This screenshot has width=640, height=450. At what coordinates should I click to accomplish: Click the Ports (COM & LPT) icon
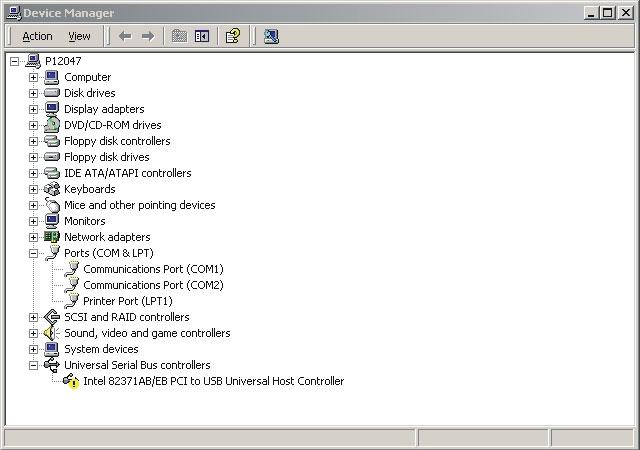click(x=52, y=253)
